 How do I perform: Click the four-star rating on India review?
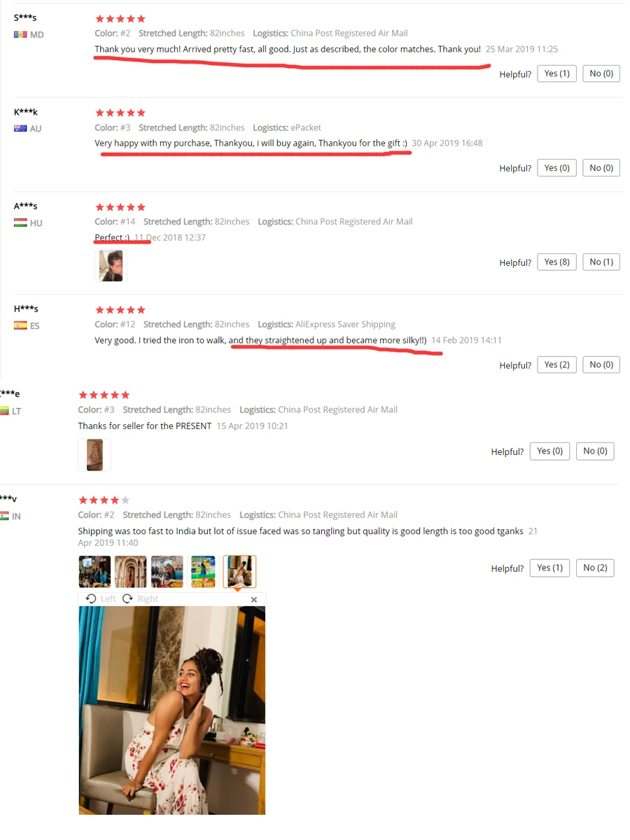[x=104, y=500]
